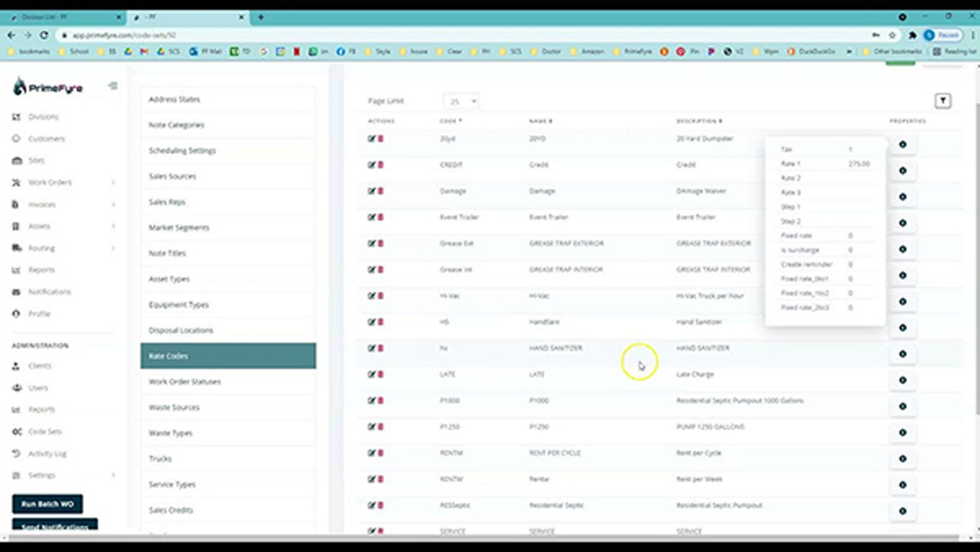
Task: Show properties for the Hi-Vac row
Action: pos(902,301)
